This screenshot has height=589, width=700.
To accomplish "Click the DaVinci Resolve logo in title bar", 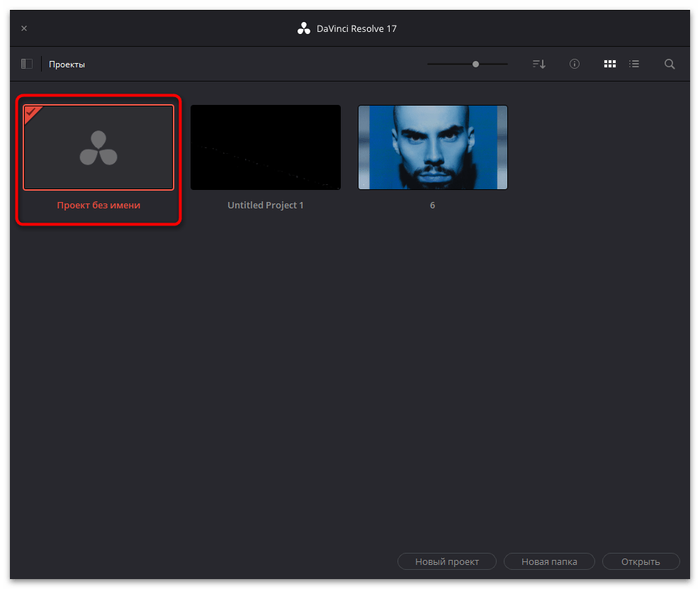I will click(304, 28).
